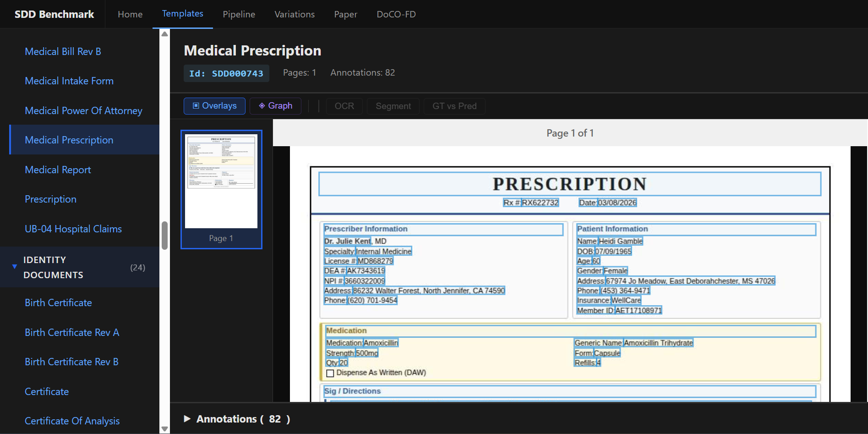
Task: Toggle the Overlays view button
Action: pyautogui.click(x=214, y=106)
